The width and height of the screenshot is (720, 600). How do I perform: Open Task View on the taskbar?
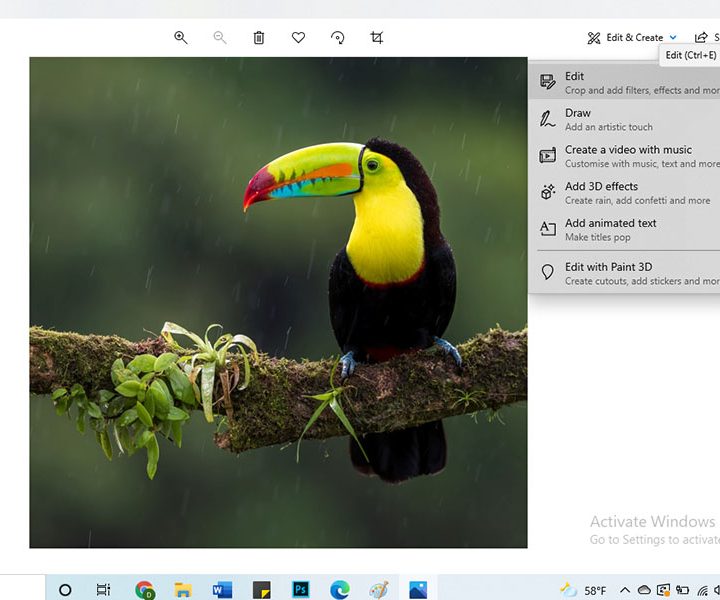[103, 589]
